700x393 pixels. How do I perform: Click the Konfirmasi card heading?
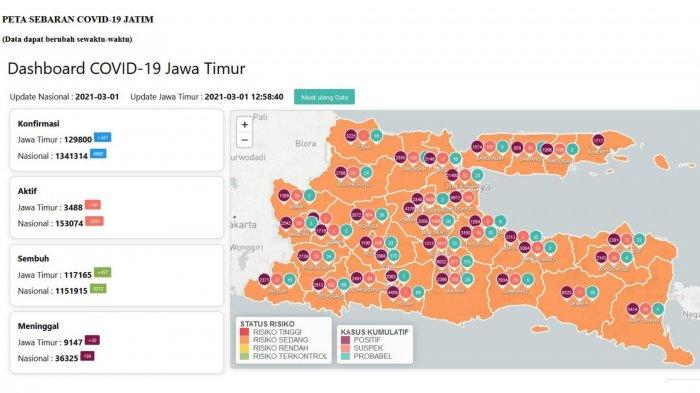click(x=38, y=124)
